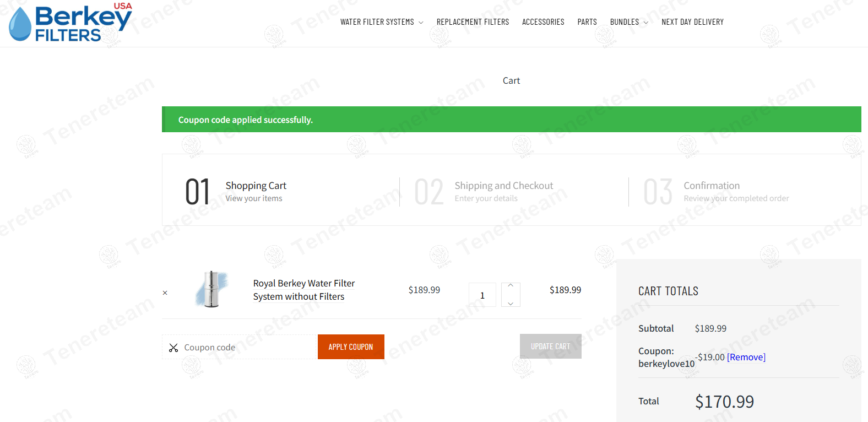Click the scissors icon in coupon field
This screenshot has height=422, width=868.
click(x=173, y=348)
